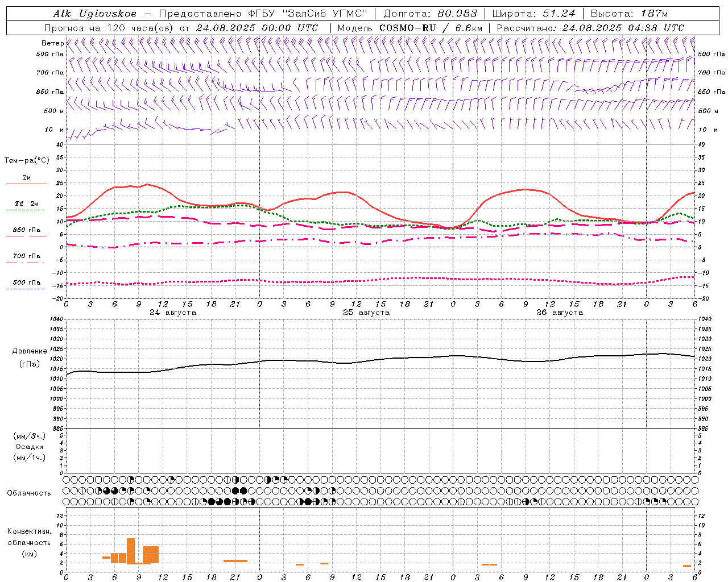This screenshot has height=582, width=728.
Task: Select the forecast start time 24.08.2025 00:00 UTC
Action: click(x=257, y=28)
